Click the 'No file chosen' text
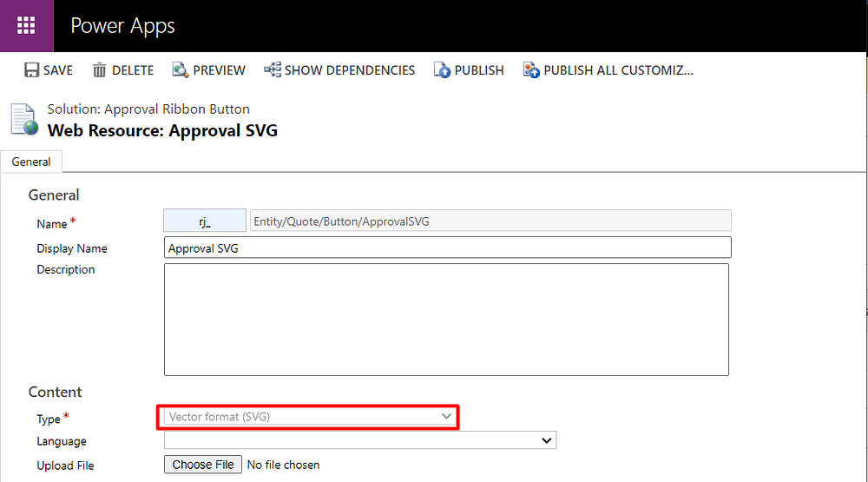This screenshot has width=868, height=482. click(x=284, y=465)
